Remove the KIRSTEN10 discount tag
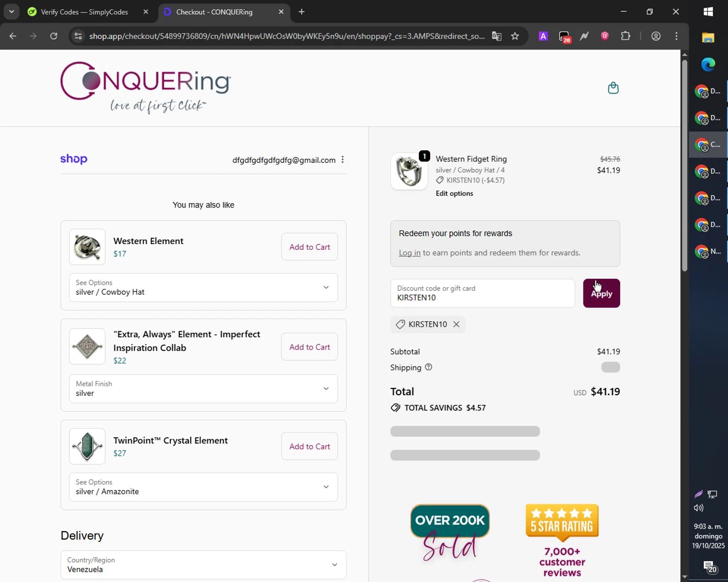The image size is (728, 582). tap(456, 324)
